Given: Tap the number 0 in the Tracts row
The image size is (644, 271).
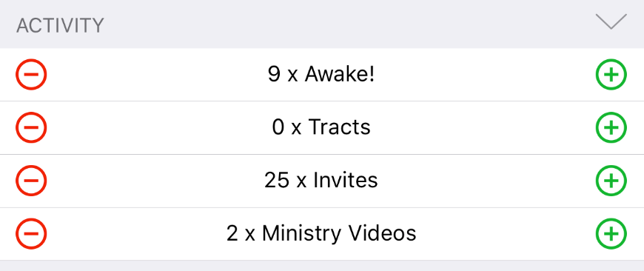Looking at the screenshot, I should point(278,127).
